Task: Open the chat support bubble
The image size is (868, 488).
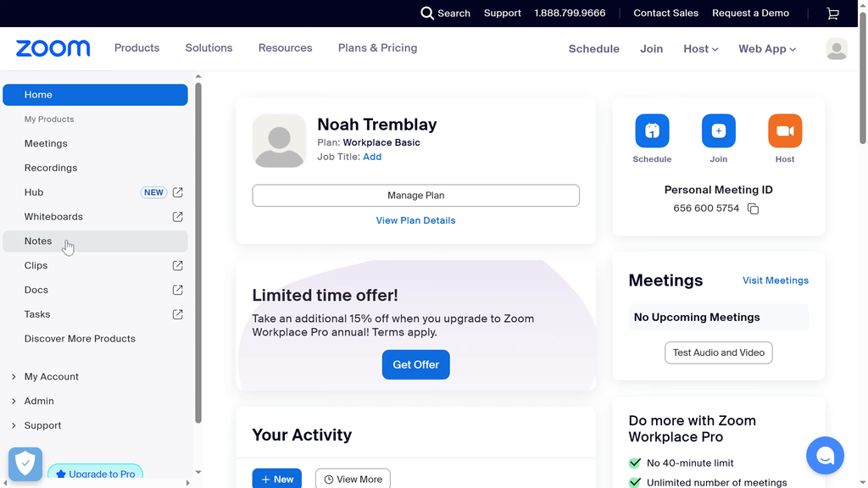Action: click(x=825, y=456)
